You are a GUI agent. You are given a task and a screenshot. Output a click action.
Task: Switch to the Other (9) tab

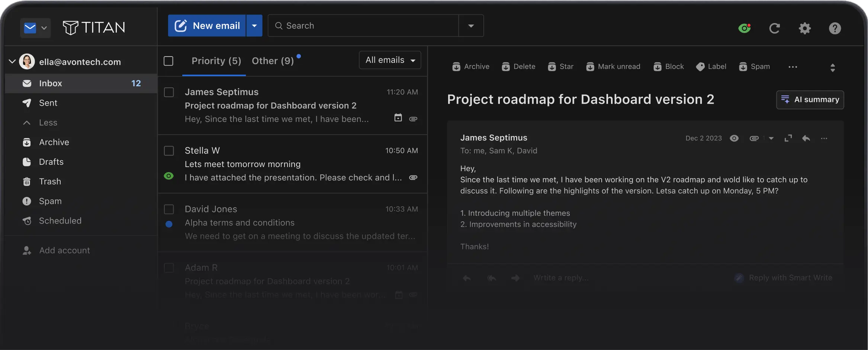pyautogui.click(x=273, y=61)
